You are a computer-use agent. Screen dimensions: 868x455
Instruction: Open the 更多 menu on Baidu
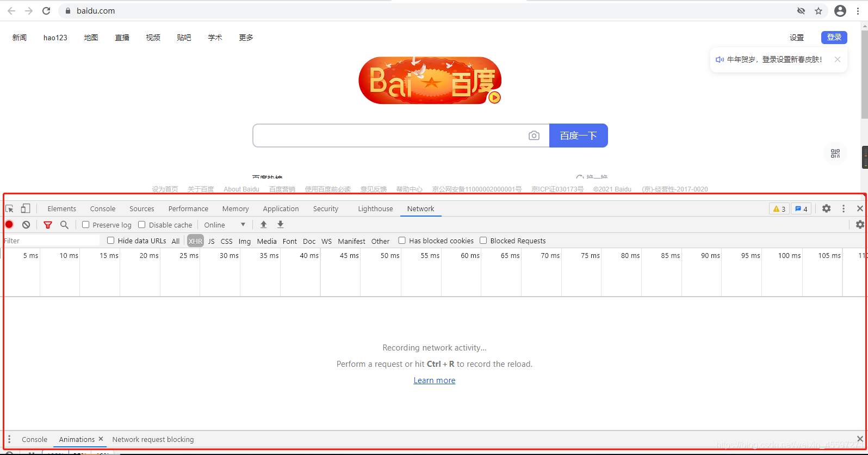246,38
